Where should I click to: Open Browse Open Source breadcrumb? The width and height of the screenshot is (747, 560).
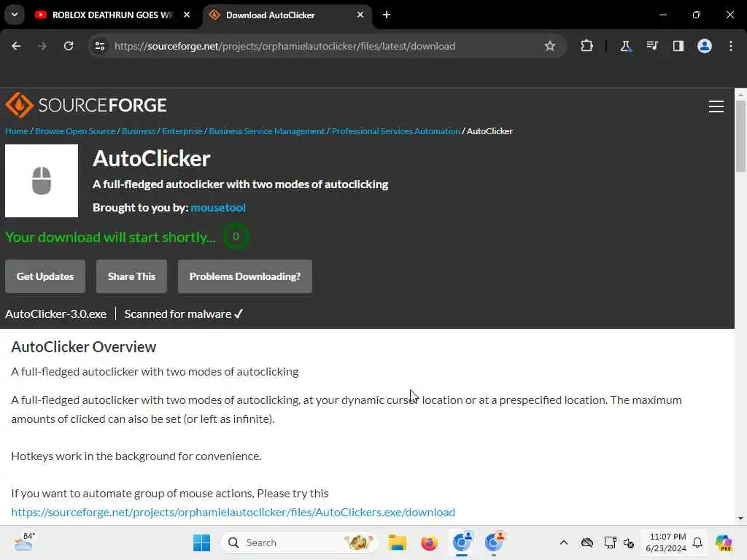(75, 131)
